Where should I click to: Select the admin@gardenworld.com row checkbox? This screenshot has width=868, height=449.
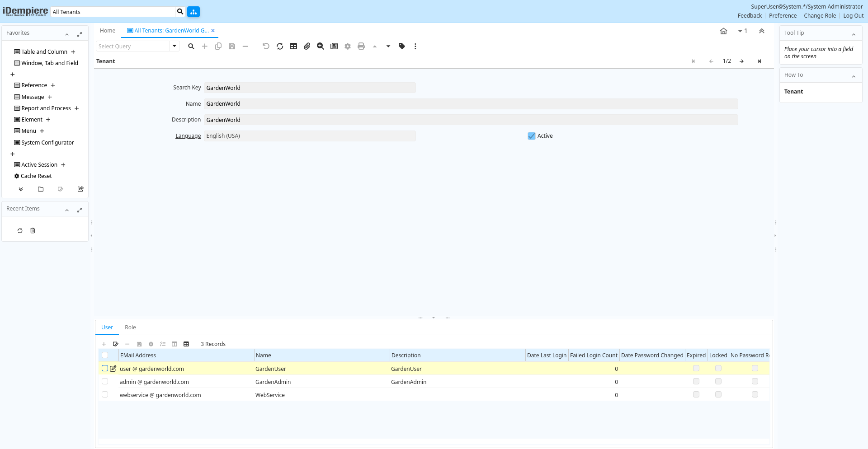[105, 382]
